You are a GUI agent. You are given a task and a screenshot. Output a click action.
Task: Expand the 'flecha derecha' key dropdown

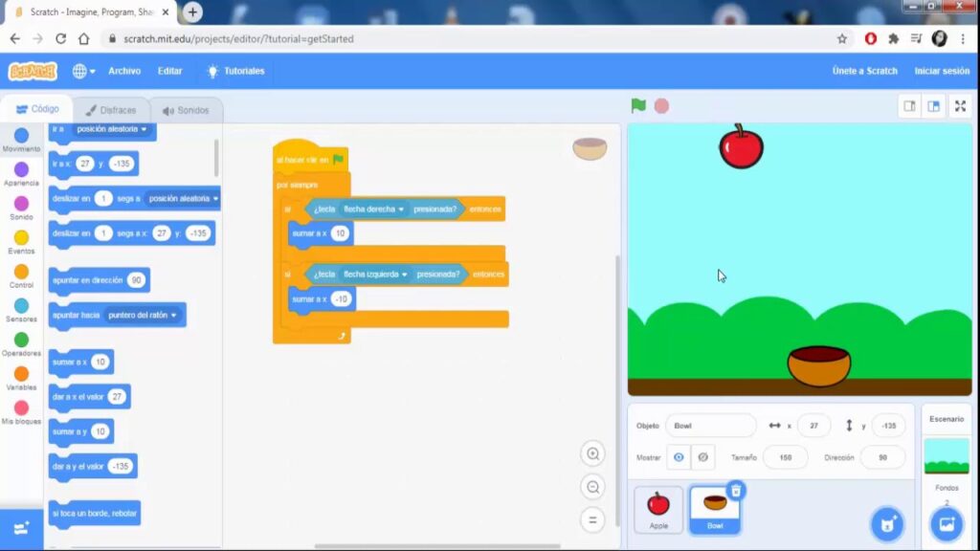click(401, 209)
